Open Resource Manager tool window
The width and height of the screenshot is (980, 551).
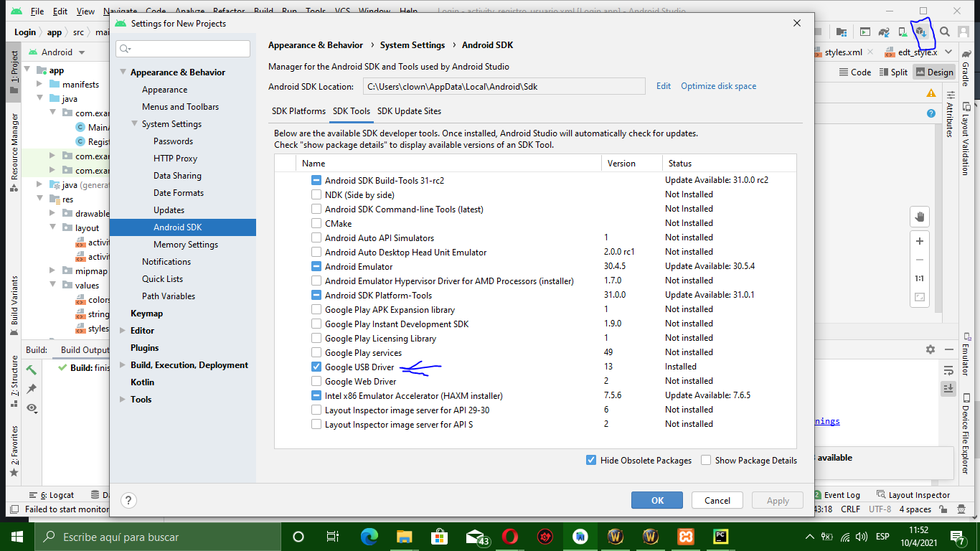(x=14, y=152)
